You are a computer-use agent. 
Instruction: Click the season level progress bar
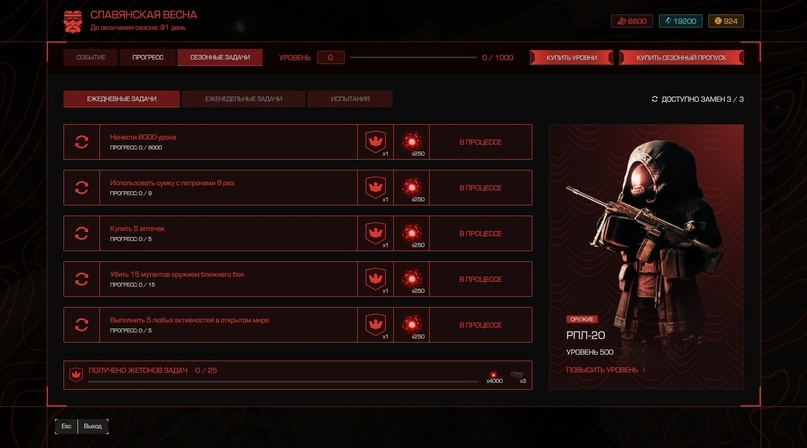pyautogui.click(x=413, y=58)
